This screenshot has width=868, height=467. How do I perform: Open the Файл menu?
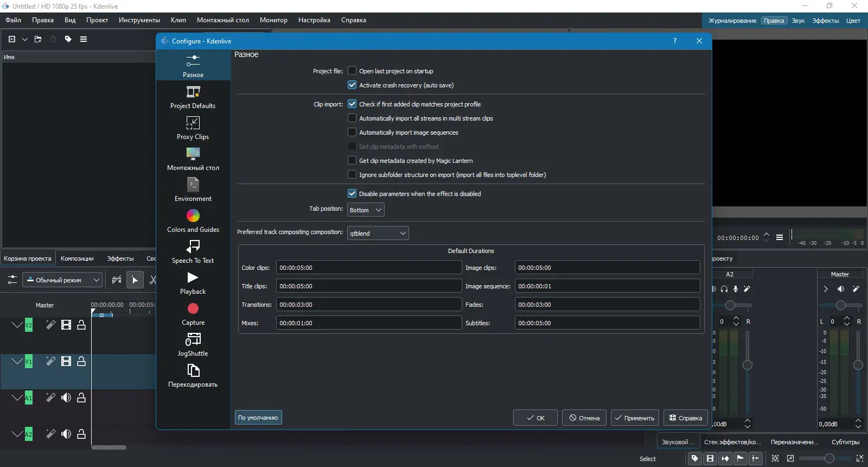pyautogui.click(x=14, y=20)
